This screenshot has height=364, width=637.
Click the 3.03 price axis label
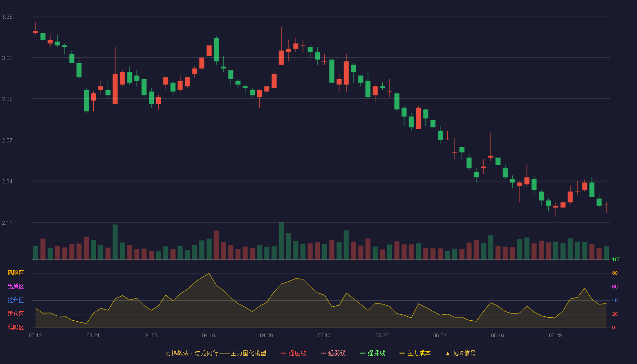pos(7,58)
